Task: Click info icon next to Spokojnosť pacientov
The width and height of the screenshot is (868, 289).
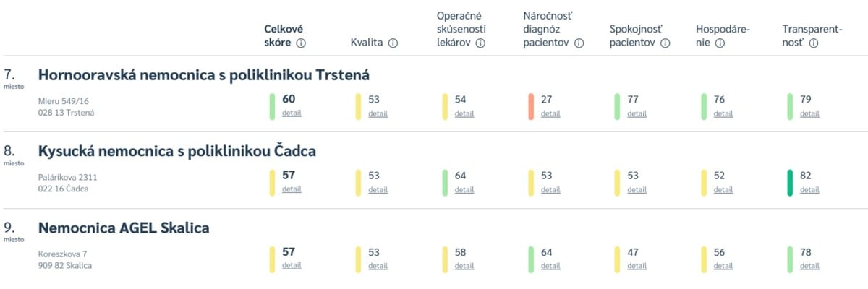Action: tap(665, 43)
